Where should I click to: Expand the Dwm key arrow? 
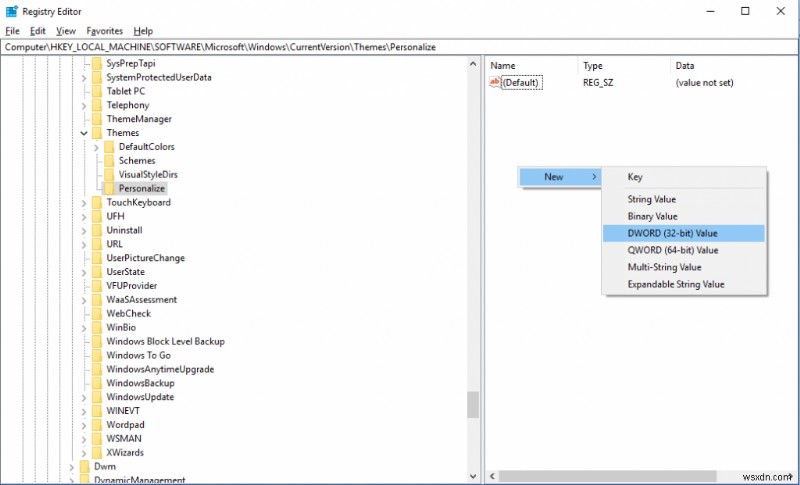coord(72,467)
